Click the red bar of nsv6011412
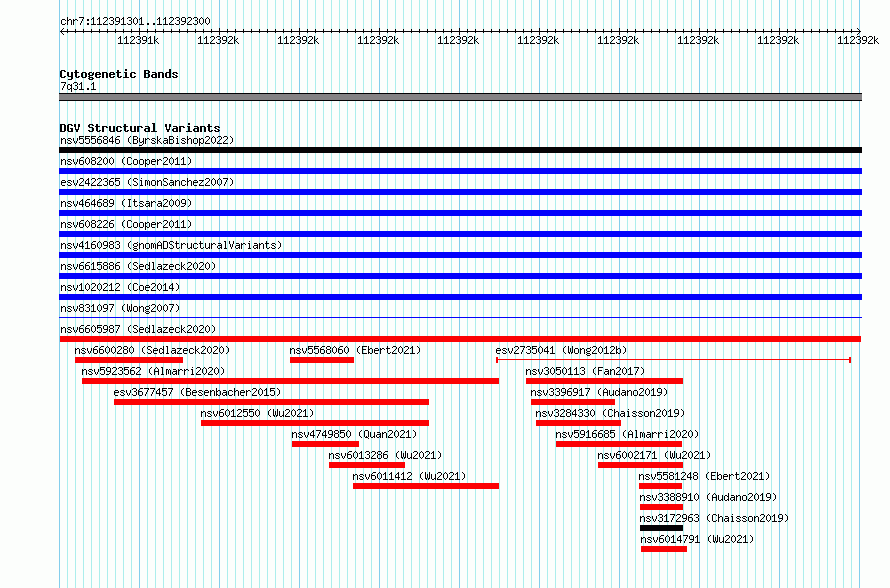Image resolution: width=890 pixels, height=588 pixels. (x=426, y=486)
